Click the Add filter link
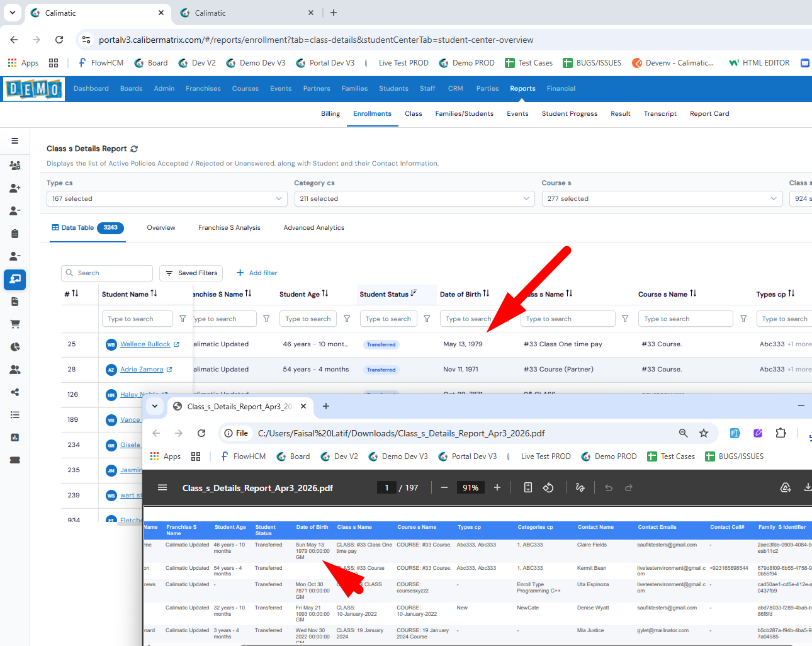This screenshot has width=812, height=646. point(257,273)
